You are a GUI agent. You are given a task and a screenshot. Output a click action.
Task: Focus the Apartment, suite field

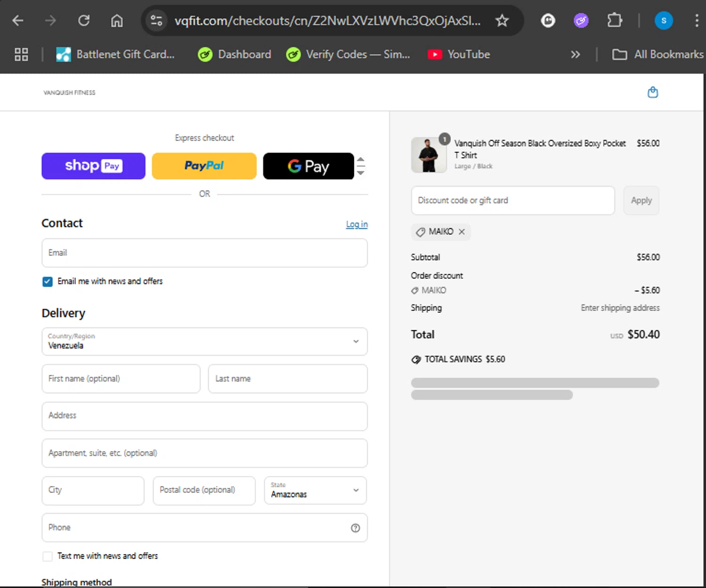205,453
